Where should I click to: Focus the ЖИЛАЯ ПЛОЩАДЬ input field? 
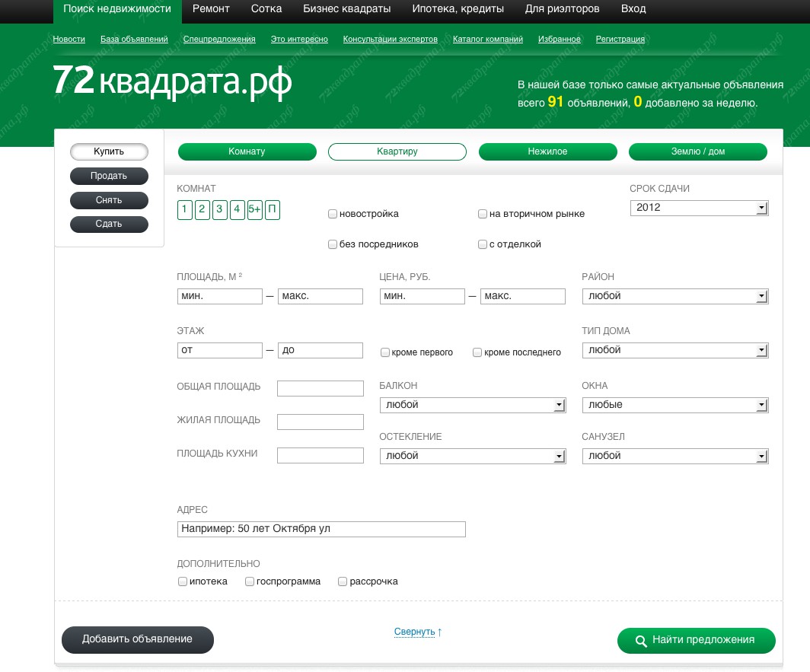320,422
